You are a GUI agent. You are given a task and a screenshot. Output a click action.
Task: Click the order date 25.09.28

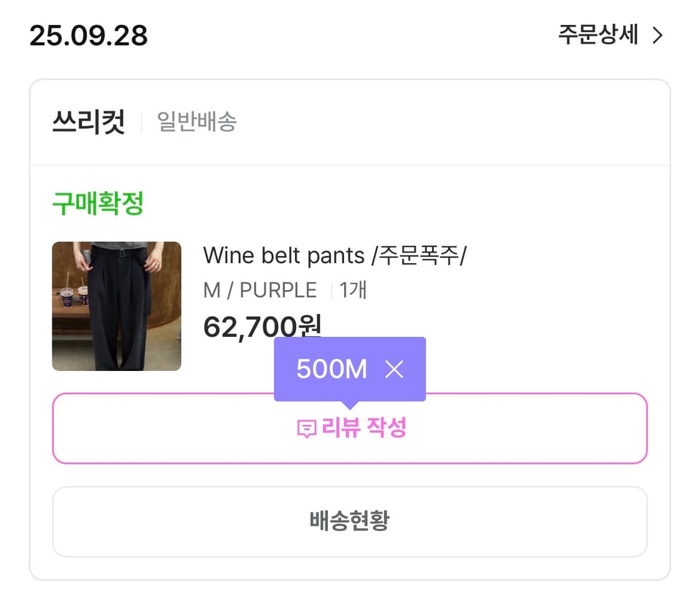[88, 36]
